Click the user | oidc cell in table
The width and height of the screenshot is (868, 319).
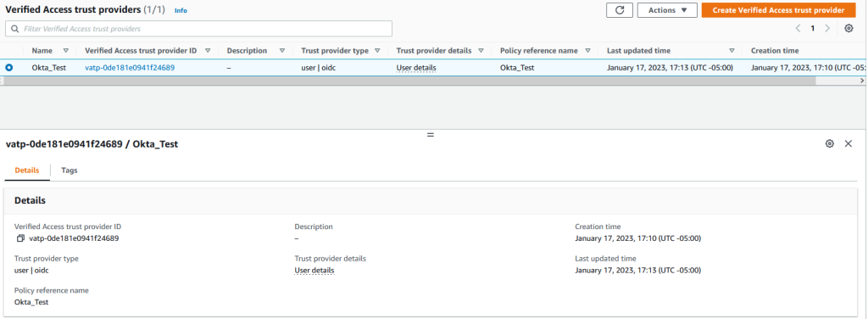click(318, 68)
